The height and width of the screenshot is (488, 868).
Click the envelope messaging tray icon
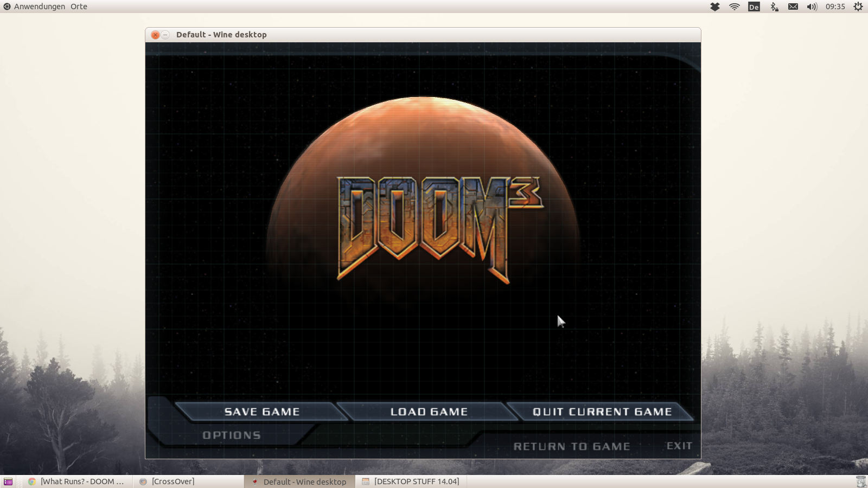pos(792,7)
